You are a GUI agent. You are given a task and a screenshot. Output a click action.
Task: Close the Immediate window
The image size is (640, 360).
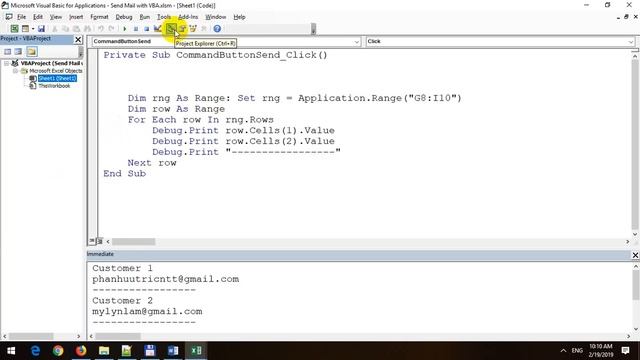(635, 255)
